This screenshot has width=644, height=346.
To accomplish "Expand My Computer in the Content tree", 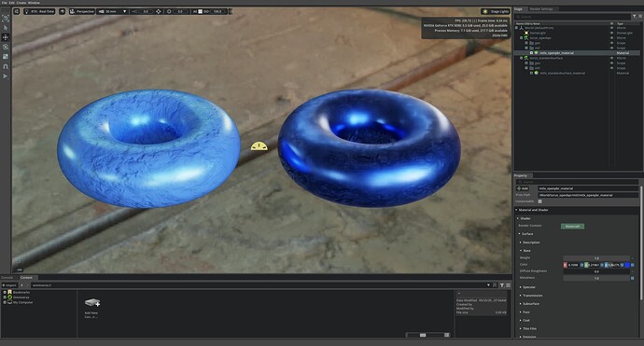I will point(5,302).
